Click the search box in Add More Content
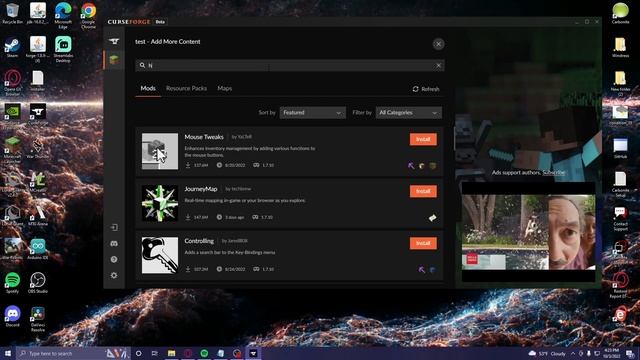 coord(290,65)
